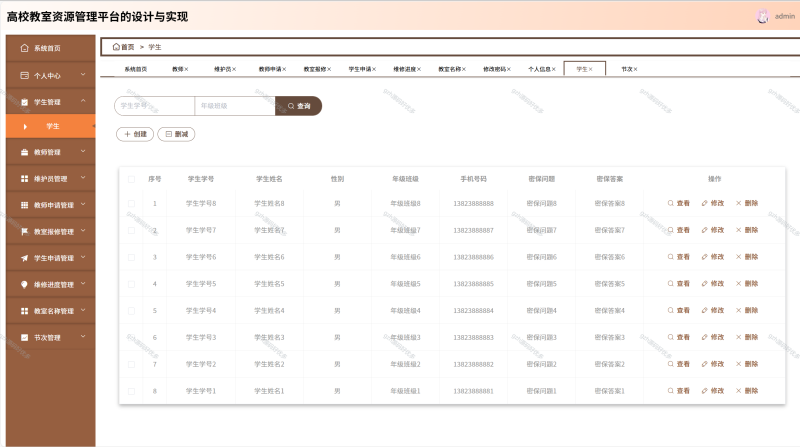Click the 密保答案 column header

click(x=610, y=179)
